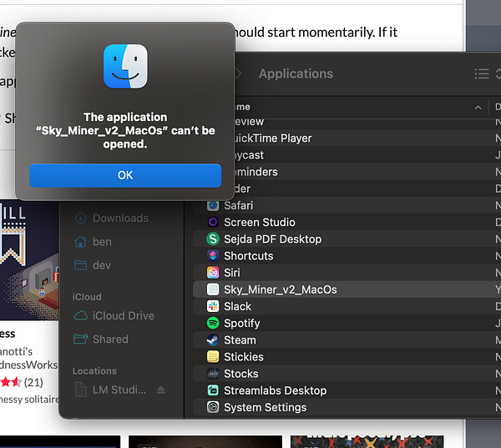Screen dimensions: 501x448
Task: Click the (21) ratings count in browser
Action: [x=33, y=382]
